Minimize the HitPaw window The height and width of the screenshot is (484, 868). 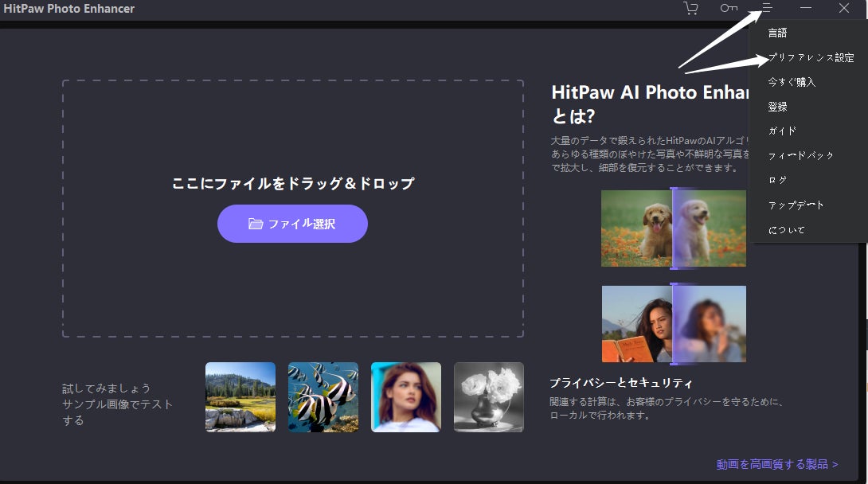(x=806, y=8)
